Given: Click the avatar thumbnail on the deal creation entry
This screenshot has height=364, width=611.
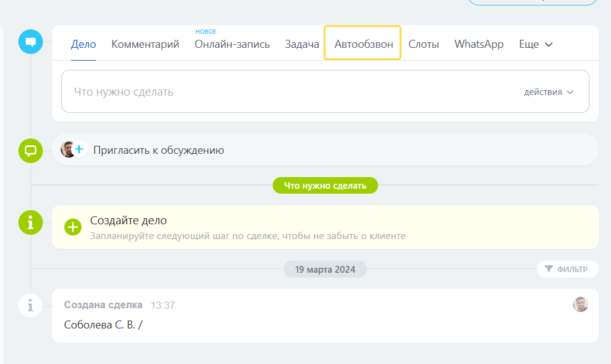Looking at the screenshot, I should [580, 304].
